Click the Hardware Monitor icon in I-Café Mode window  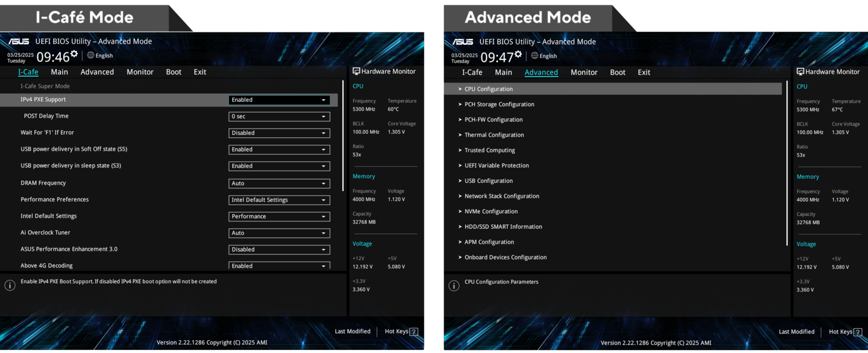[356, 71]
